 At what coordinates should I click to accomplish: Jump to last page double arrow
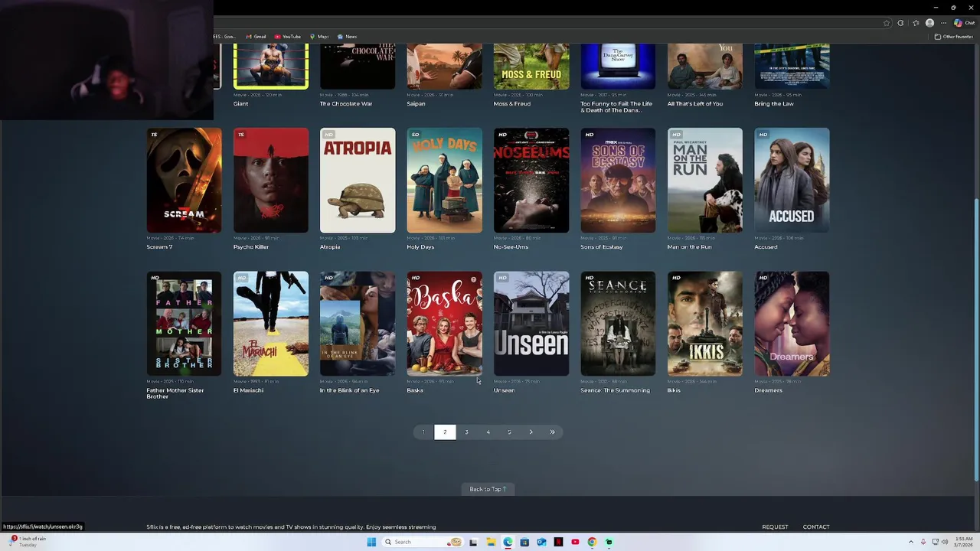coord(552,432)
